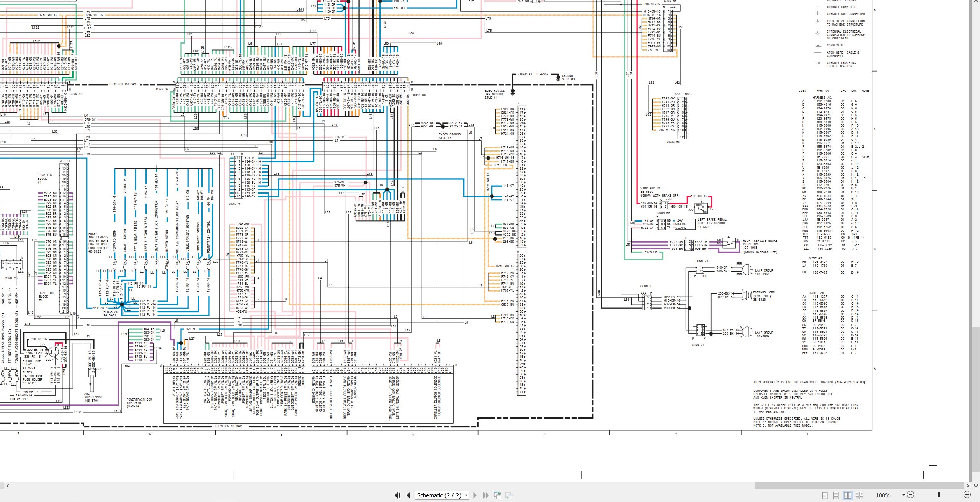Click the CONN 55 label
Screen dimensions: 980x502
click(664, 213)
